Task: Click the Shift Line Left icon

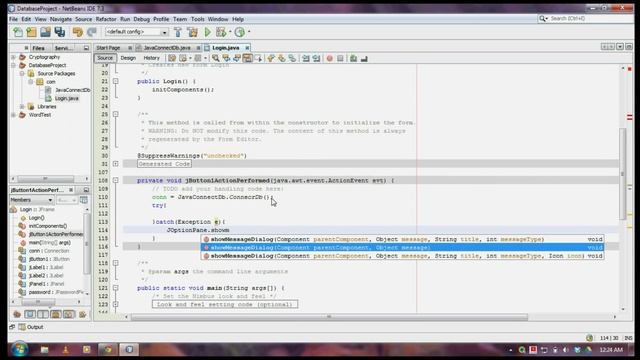Action: (x=306, y=58)
